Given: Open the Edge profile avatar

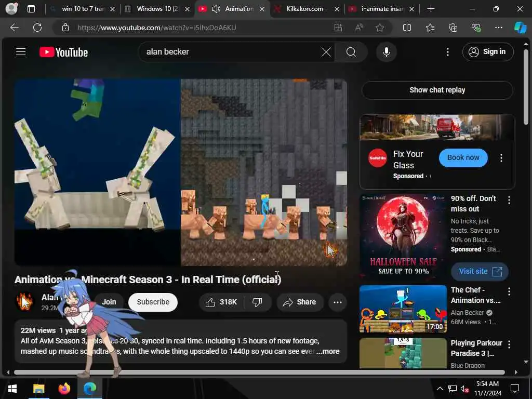Looking at the screenshot, I should pos(11,9).
